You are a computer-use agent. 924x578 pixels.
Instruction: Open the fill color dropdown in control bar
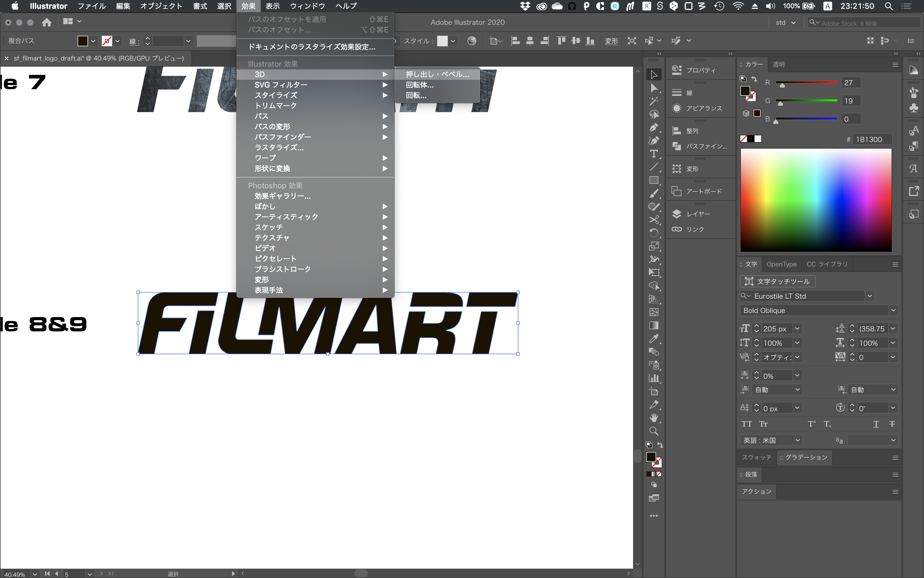pyautogui.click(x=93, y=41)
